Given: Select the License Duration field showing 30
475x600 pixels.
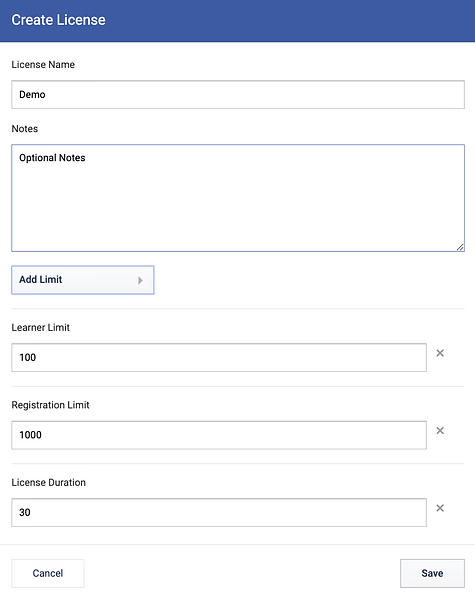Looking at the screenshot, I should [x=219, y=512].
